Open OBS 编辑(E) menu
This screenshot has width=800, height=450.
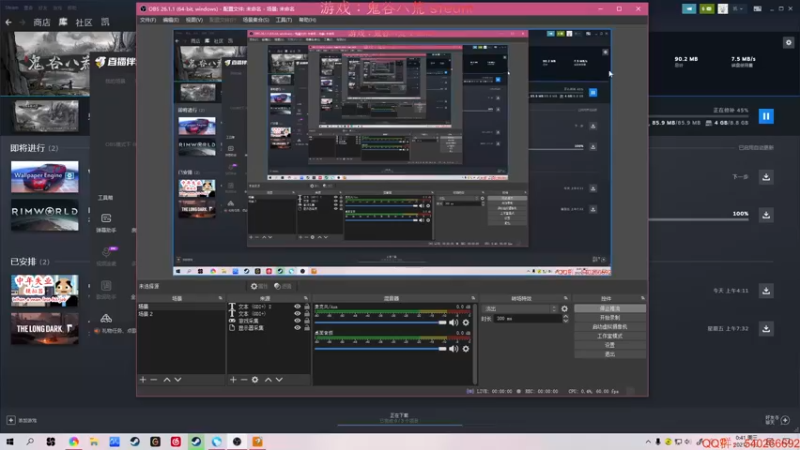(170, 20)
